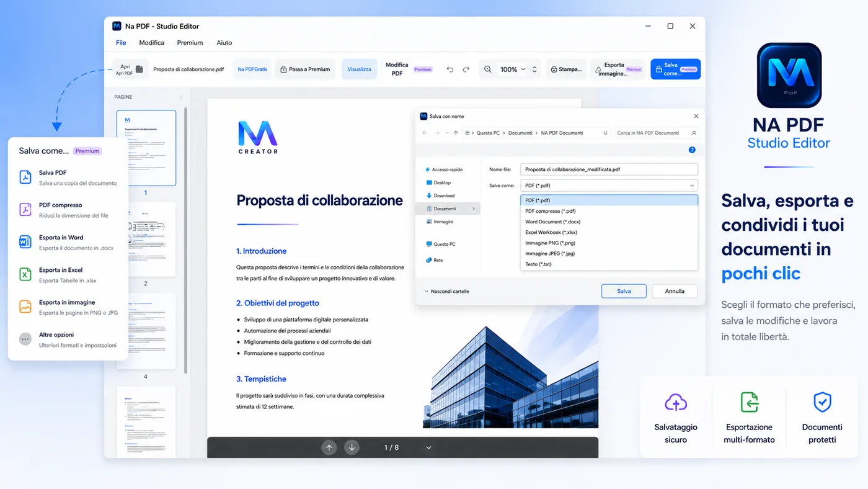
Task: Open the page number dropdown in bottom bar
Action: (428, 447)
